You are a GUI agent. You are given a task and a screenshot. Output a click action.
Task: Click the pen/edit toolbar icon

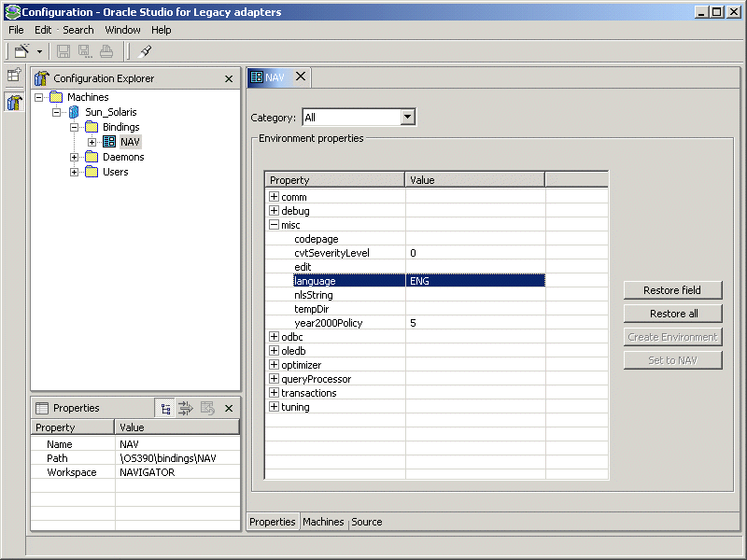pos(145,51)
